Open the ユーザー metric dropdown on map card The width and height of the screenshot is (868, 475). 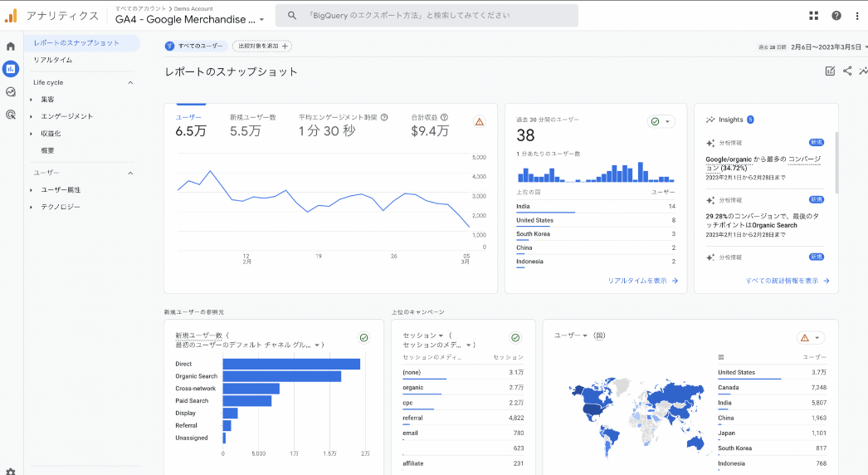pyautogui.click(x=570, y=335)
